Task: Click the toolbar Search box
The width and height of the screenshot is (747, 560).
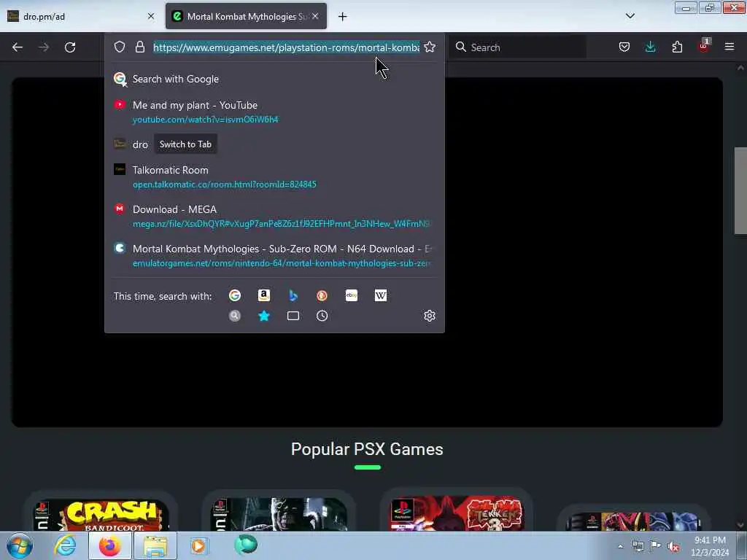Action: tap(519, 47)
